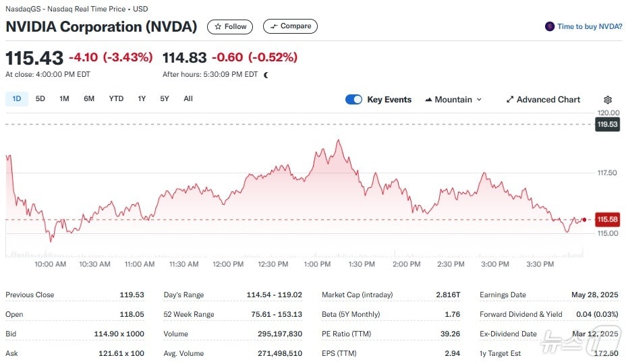Expand the Mountain dropdown chevron
Viewport: 628px width, 364px height.
click(480, 100)
